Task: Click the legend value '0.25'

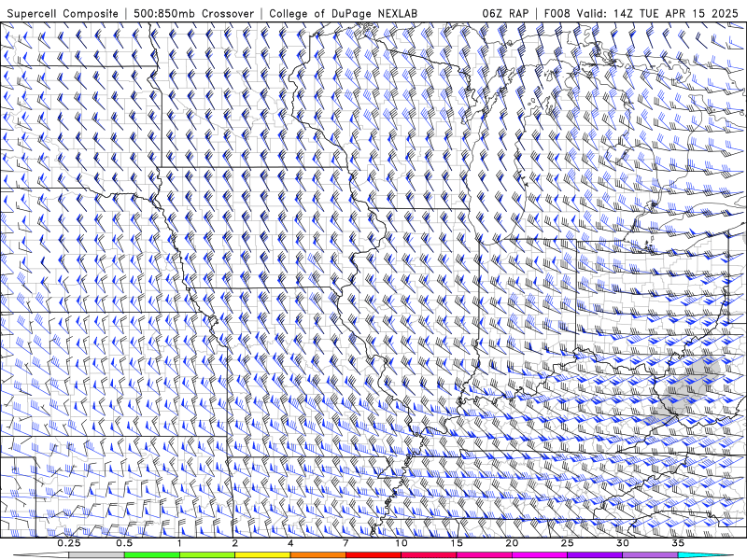Action: pos(69,543)
